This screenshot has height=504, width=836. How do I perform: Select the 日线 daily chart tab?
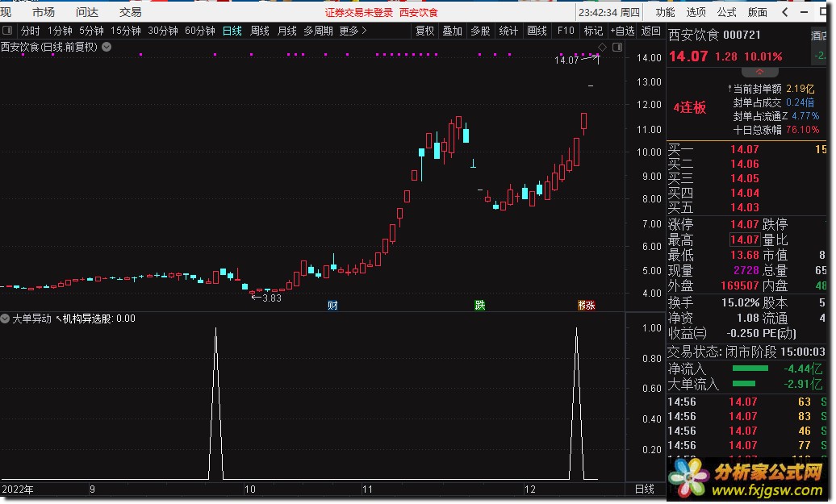tap(232, 31)
